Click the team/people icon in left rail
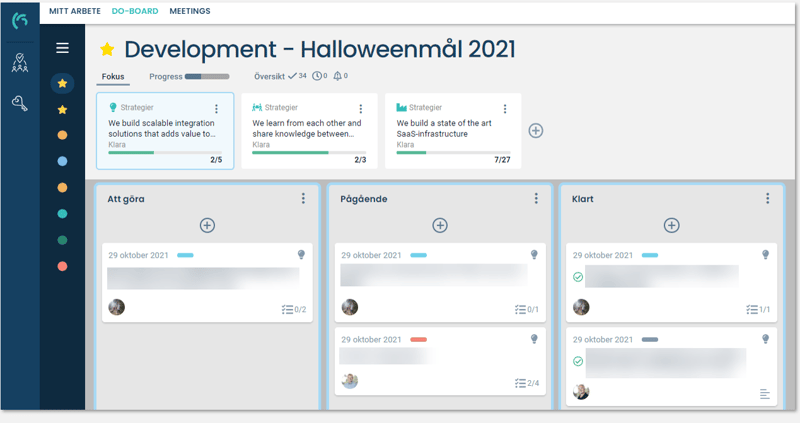This screenshot has width=800, height=423. pyautogui.click(x=19, y=65)
